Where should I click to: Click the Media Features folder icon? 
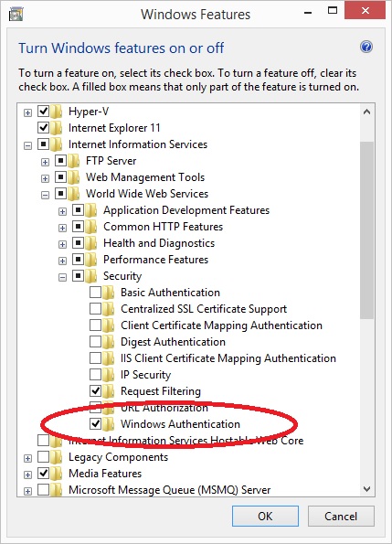point(57,474)
